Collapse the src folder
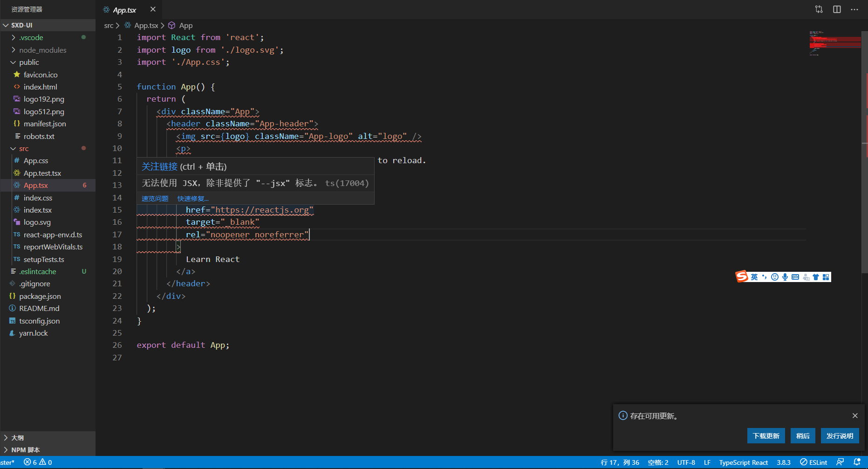 [x=48, y=148]
